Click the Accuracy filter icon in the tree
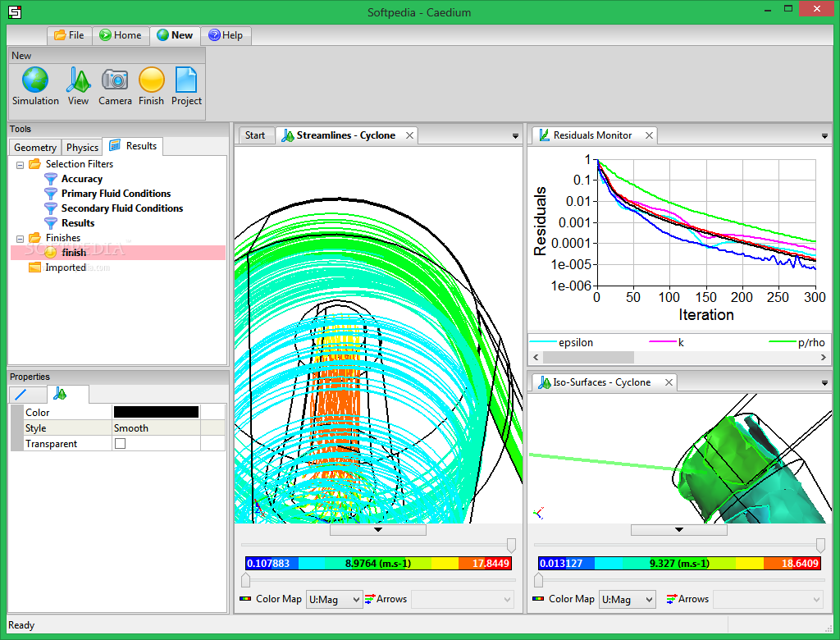The width and height of the screenshot is (840, 640). coord(51,179)
